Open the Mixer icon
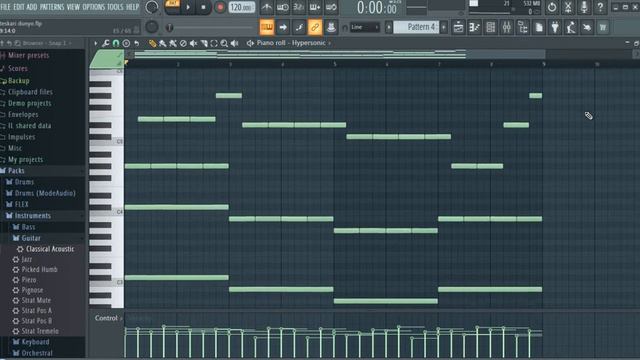Image resolution: width=640 pixels, height=360 pixels. [x=507, y=27]
